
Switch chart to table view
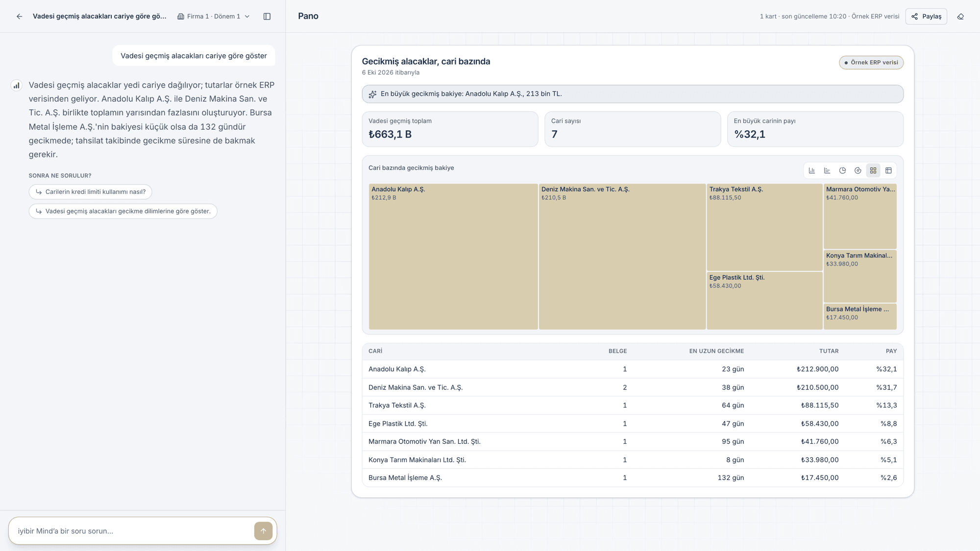(x=888, y=170)
